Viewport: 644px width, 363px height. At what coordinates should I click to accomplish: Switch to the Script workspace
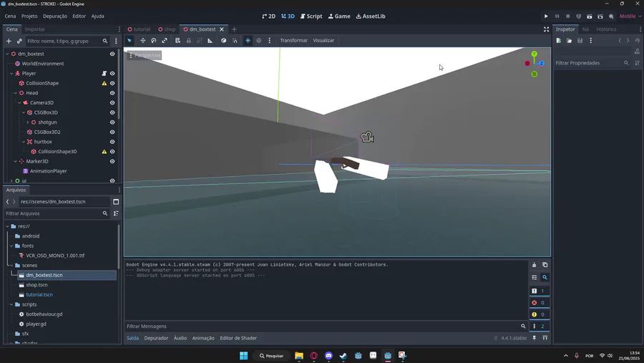pos(311,16)
